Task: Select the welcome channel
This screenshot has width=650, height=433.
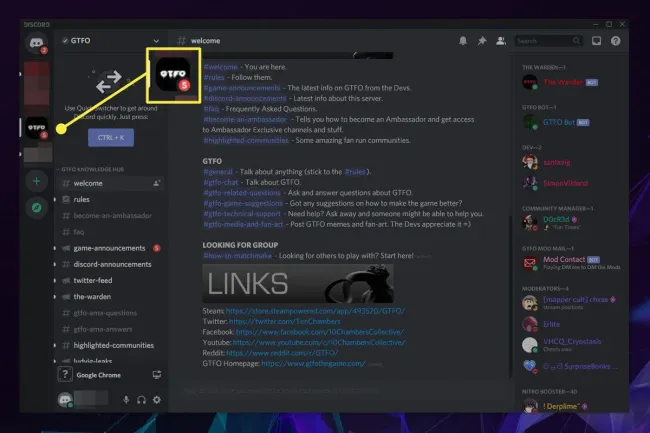Action: (110, 183)
